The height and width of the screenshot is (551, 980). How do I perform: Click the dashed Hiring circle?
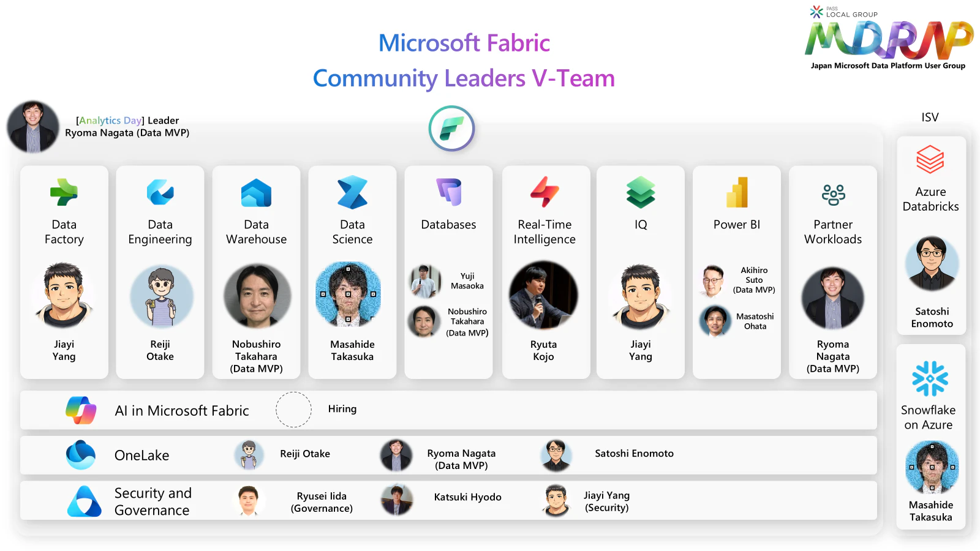[x=293, y=410]
